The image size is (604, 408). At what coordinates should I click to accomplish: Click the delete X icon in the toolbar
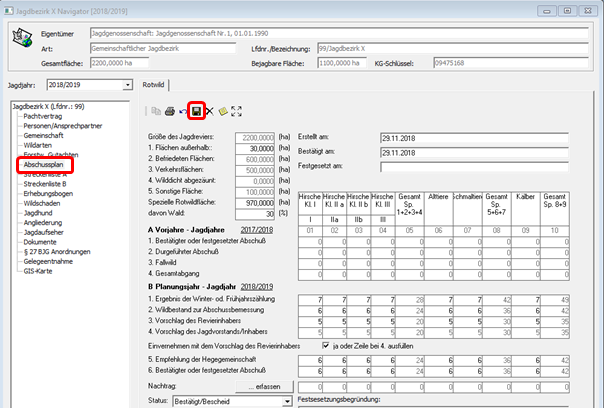tap(210, 111)
